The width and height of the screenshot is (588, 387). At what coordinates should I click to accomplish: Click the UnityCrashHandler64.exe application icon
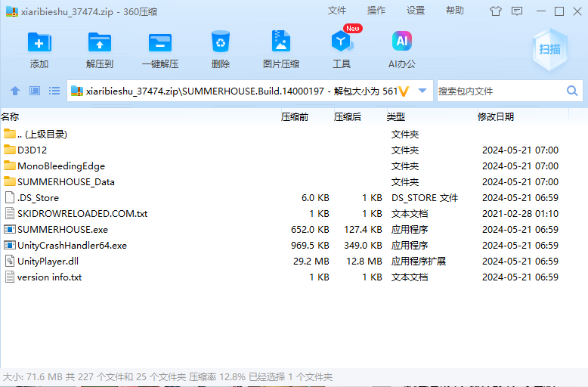tap(10, 245)
